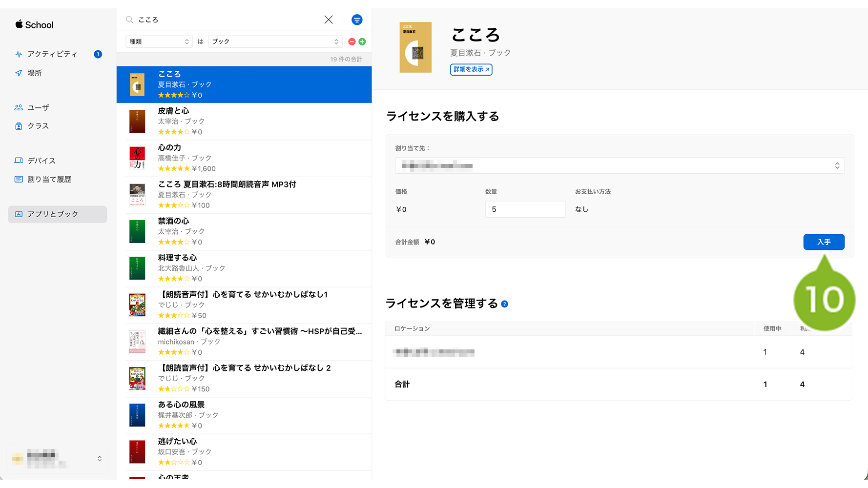
Task: Open the 種類 filter dropdown
Action: tap(159, 42)
